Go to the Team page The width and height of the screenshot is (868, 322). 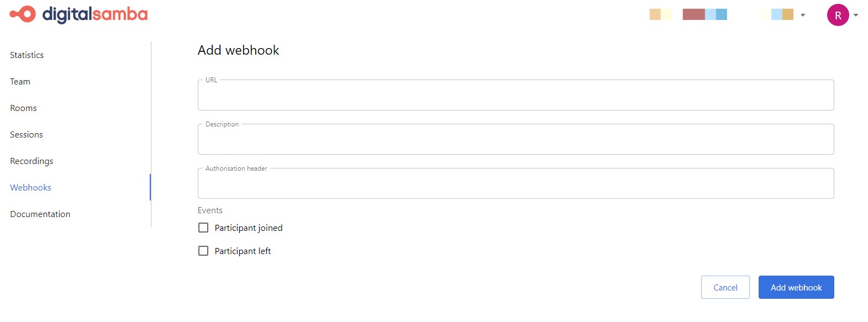(x=20, y=81)
